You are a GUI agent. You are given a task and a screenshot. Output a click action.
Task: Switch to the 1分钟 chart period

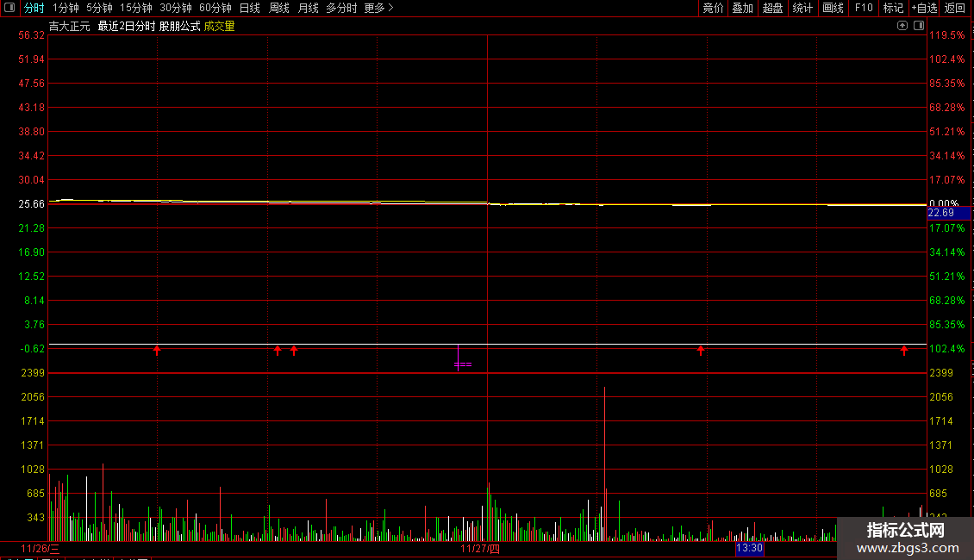tap(66, 8)
